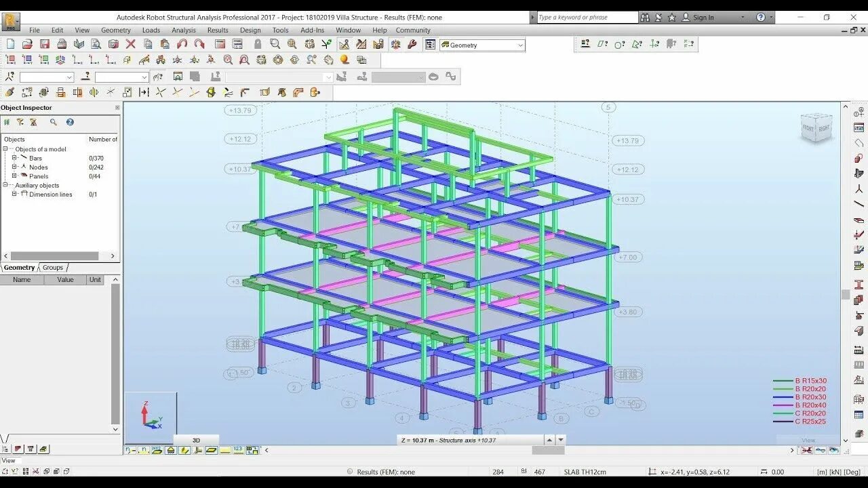Expand the Nodes tree entry
The width and height of the screenshot is (868, 488).
(14, 167)
